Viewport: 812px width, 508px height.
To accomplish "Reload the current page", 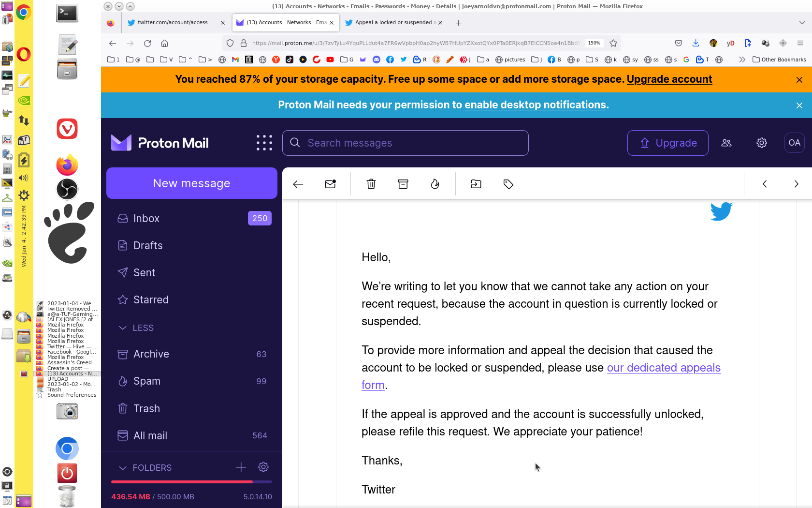I will tap(147, 43).
